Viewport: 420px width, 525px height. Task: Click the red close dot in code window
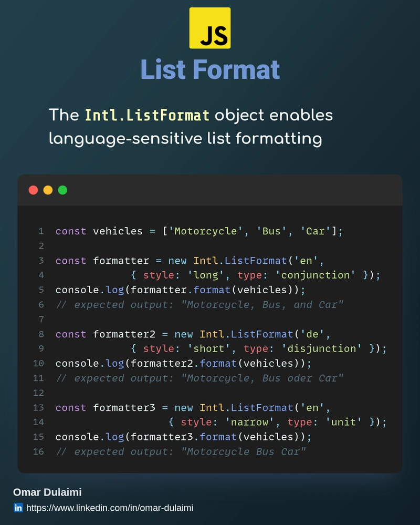point(33,190)
